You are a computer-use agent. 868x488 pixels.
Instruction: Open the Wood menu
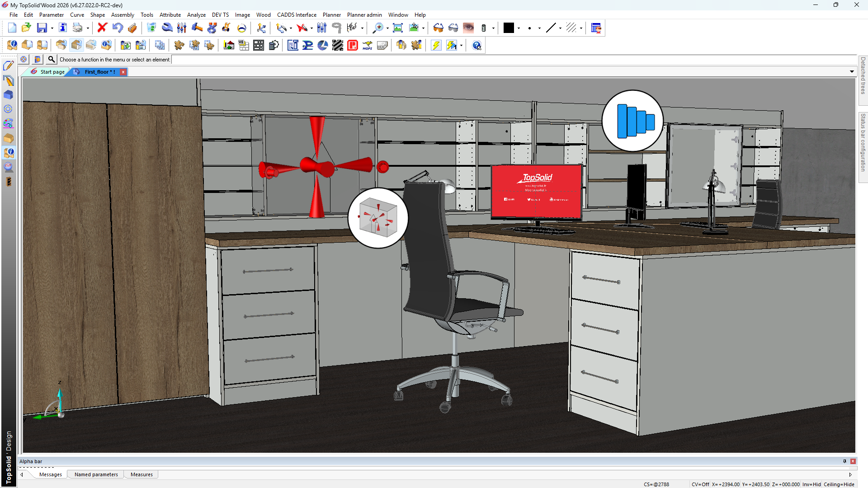point(263,15)
